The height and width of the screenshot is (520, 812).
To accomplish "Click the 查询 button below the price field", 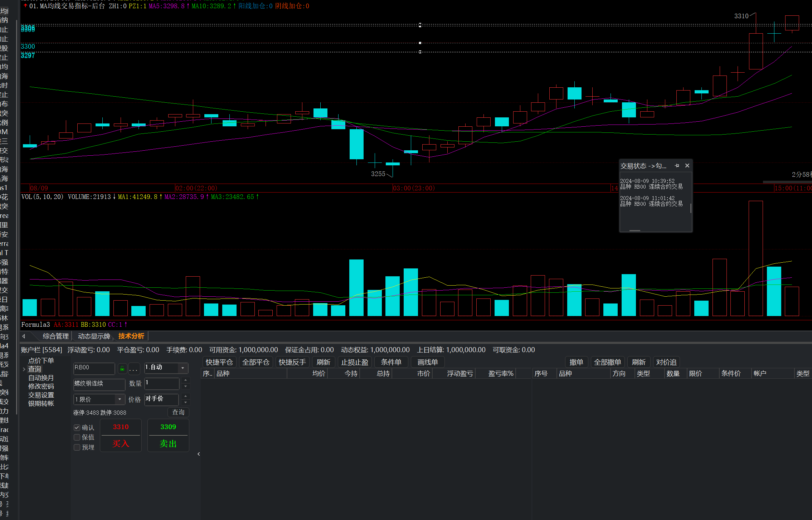I will coord(178,412).
